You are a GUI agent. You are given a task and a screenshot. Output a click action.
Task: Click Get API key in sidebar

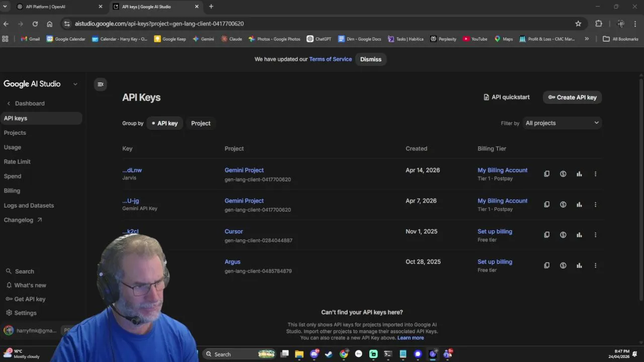click(26, 299)
